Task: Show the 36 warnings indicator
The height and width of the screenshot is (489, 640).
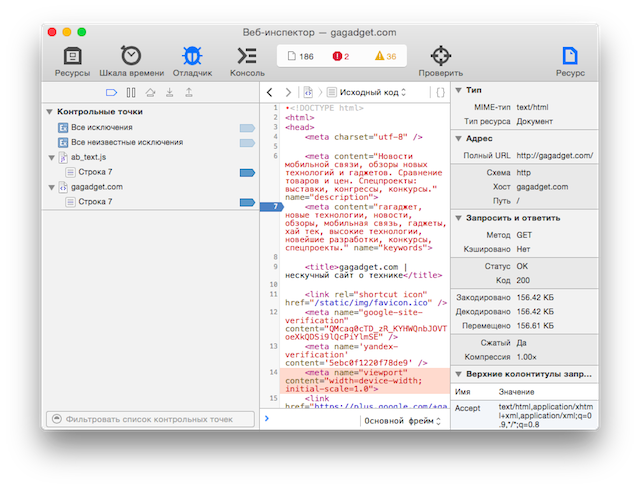Action: (386, 56)
